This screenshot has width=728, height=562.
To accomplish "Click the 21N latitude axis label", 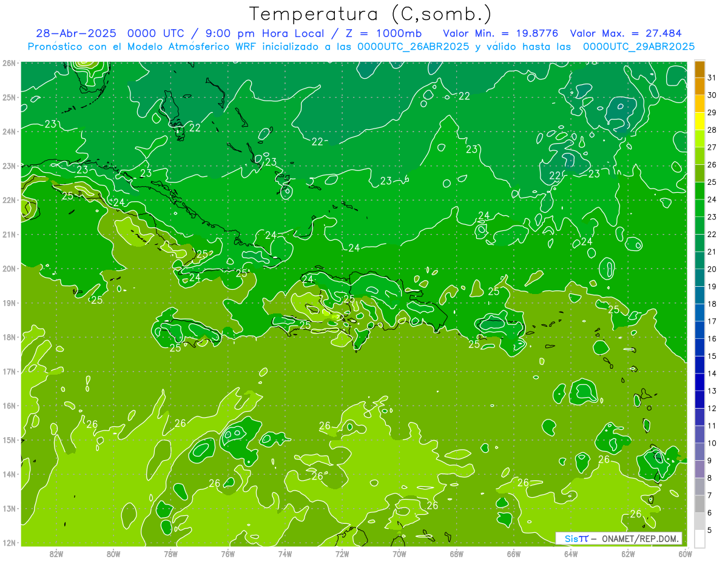I will (8, 234).
